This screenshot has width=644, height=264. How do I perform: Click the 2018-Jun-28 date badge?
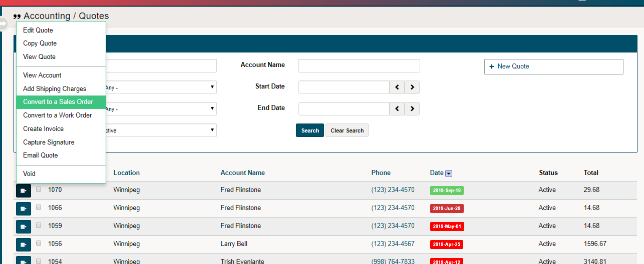tap(447, 208)
